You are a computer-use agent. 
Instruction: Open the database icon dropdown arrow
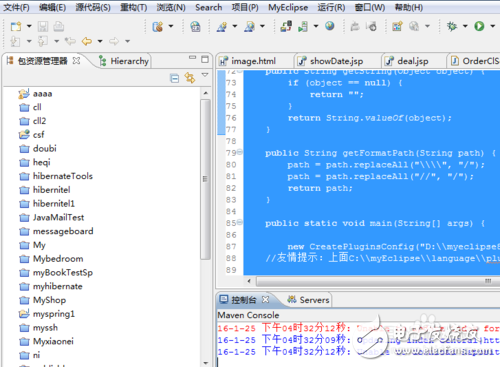pyautogui.click(x=171, y=26)
